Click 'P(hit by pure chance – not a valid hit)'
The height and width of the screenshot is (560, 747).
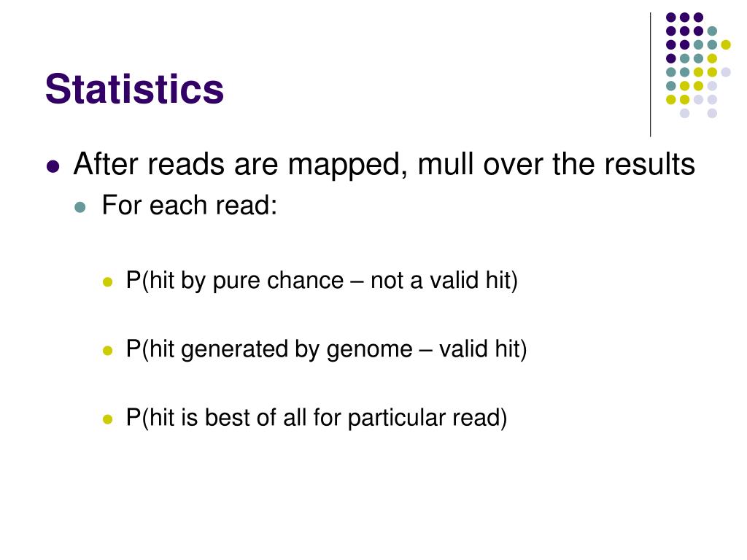(x=322, y=281)
